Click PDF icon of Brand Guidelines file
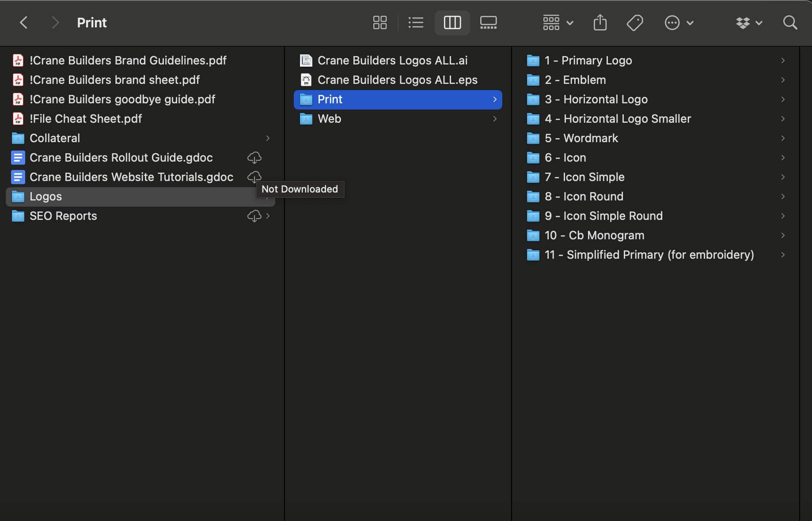 point(18,60)
